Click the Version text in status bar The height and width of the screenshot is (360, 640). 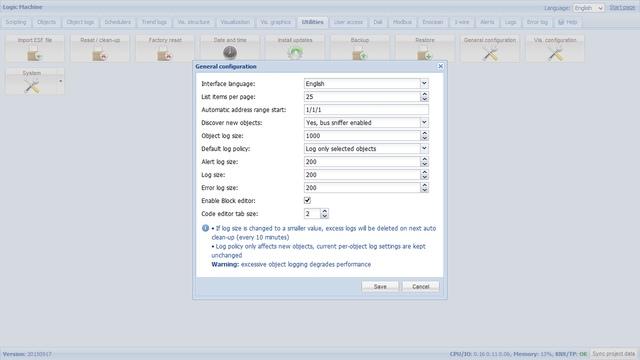pos(27,354)
